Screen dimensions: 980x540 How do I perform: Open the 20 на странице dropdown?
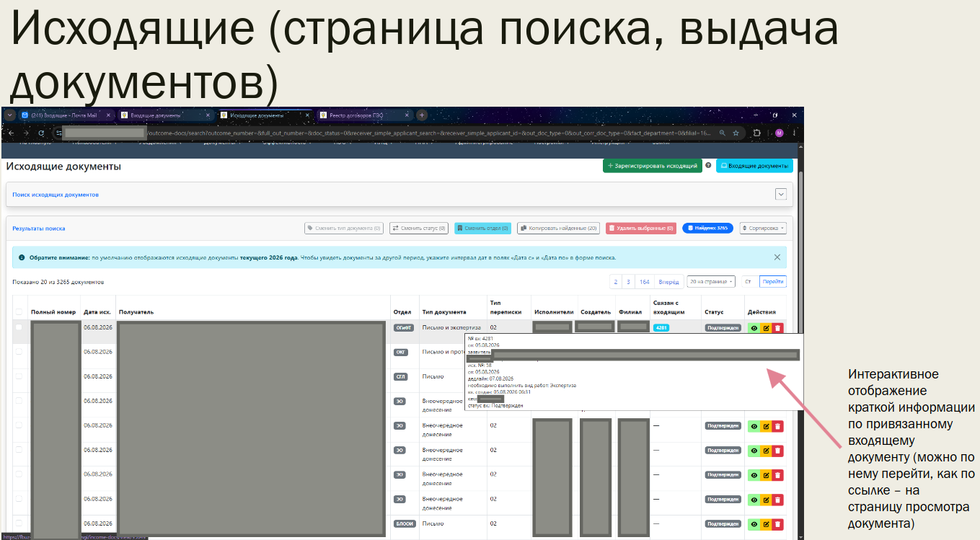coord(711,282)
